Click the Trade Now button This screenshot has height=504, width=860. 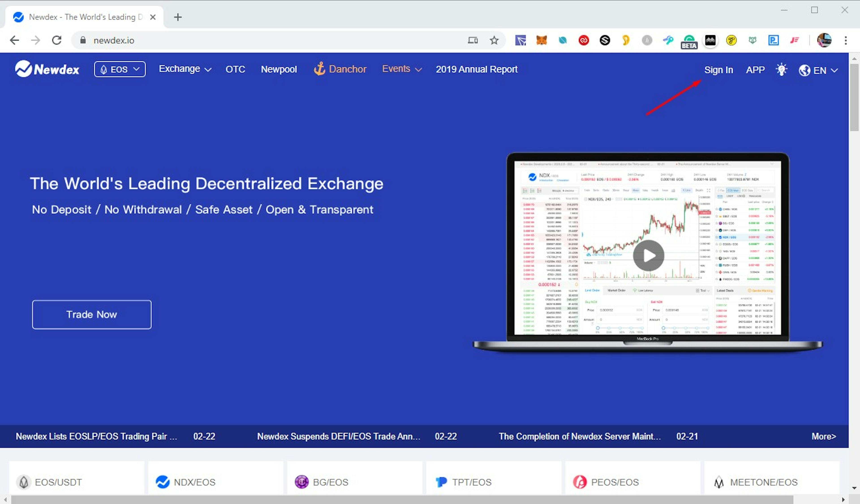[x=92, y=314]
